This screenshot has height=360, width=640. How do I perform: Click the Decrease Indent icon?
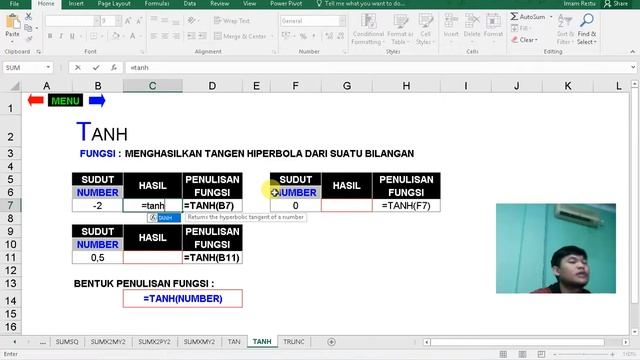tap(191, 36)
